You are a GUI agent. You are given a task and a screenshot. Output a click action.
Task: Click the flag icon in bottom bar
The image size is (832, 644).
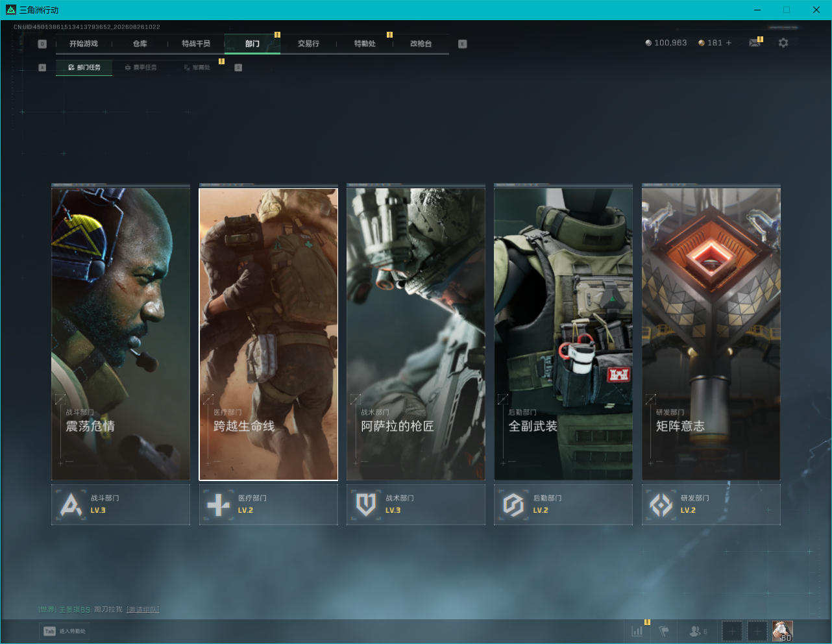coord(664,630)
